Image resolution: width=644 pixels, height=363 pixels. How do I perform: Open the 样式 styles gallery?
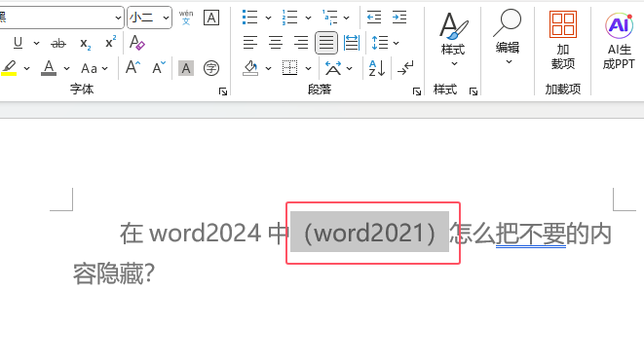[x=453, y=39]
